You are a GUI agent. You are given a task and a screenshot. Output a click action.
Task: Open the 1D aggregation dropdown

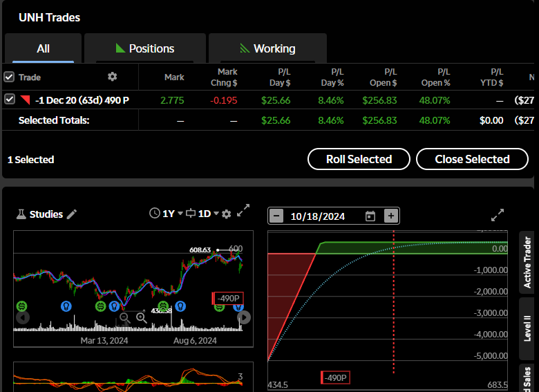pos(209,214)
